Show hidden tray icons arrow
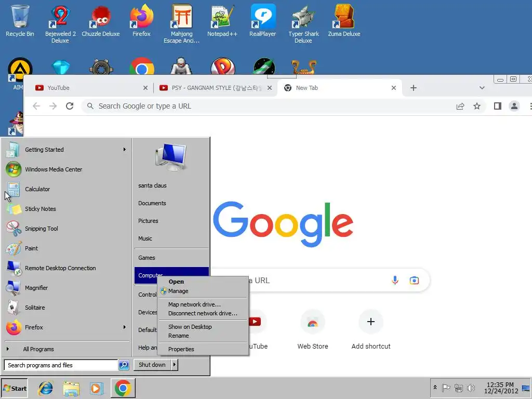Screen dimensions: 532x399 point(435,388)
